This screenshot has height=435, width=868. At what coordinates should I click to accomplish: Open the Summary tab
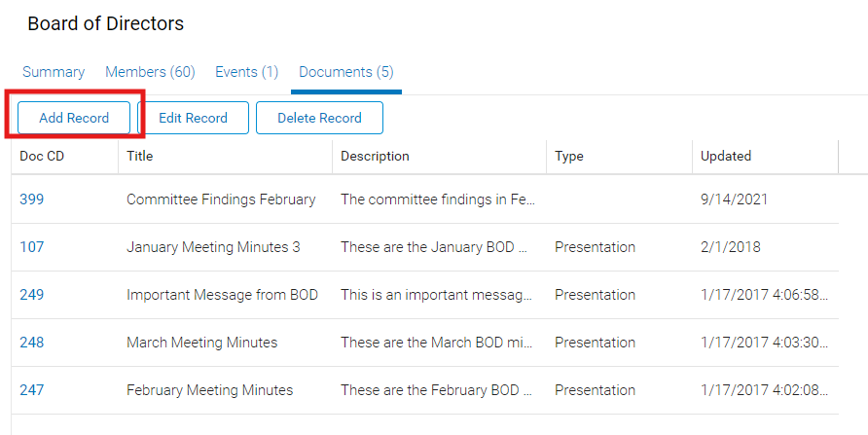click(54, 72)
